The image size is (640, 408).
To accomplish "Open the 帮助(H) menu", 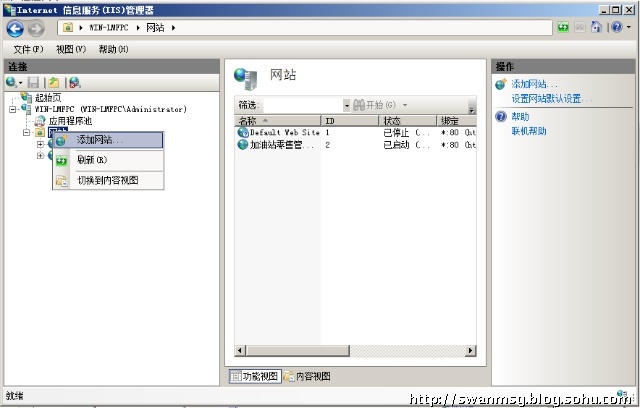I will tap(113, 49).
